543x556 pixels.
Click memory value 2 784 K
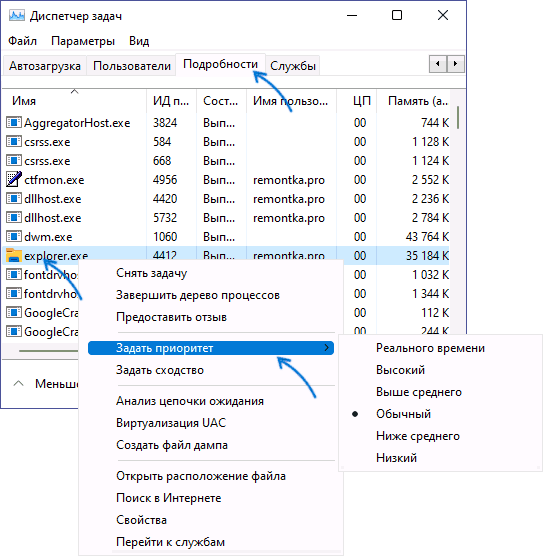[430, 218]
